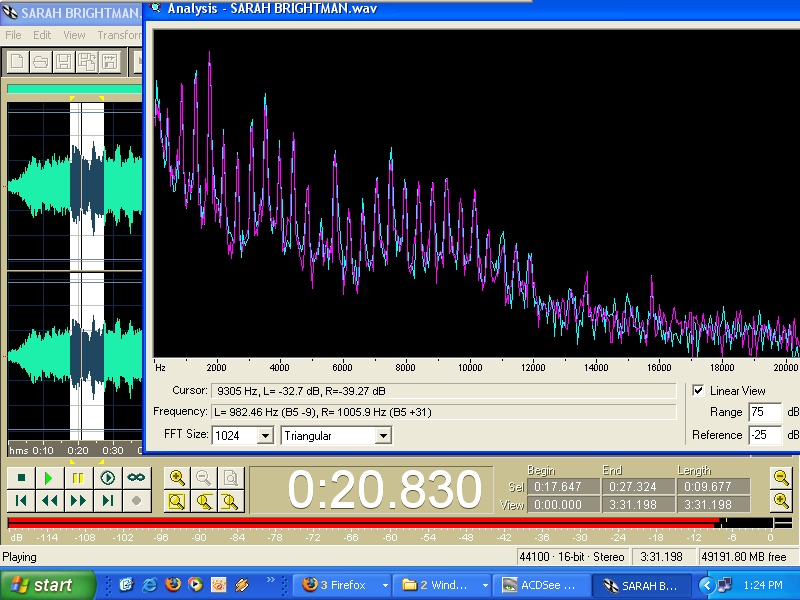The image size is (800, 600).
Task: Pause playback with the yellow Pause button
Action: tap(77, 478)
